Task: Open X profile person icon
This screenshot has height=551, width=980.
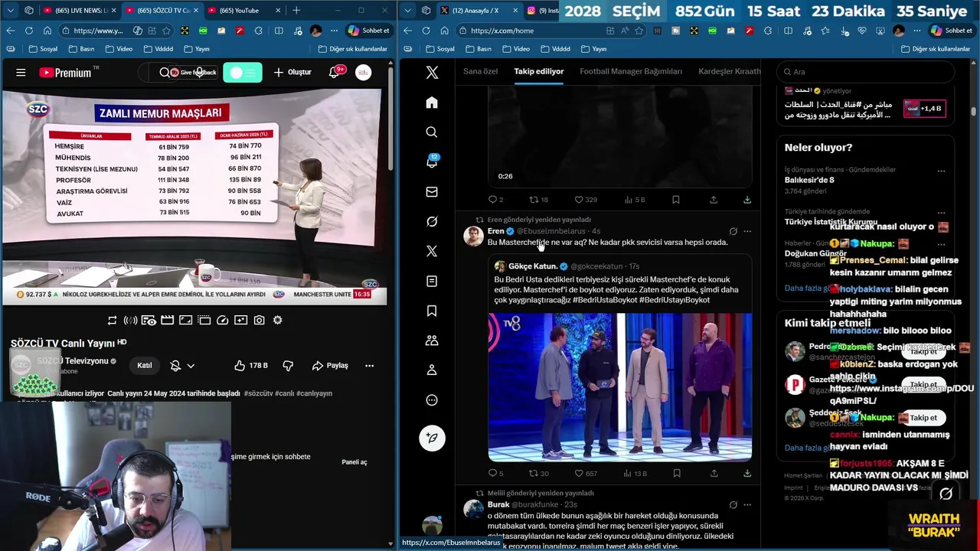Action: 432,370
